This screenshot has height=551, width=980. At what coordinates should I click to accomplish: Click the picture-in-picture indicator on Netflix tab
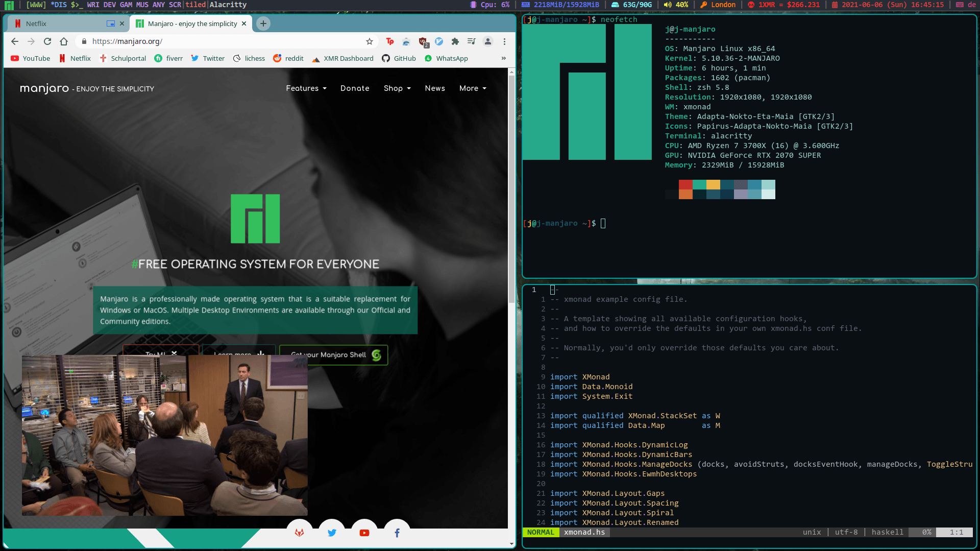pos(111,23)
